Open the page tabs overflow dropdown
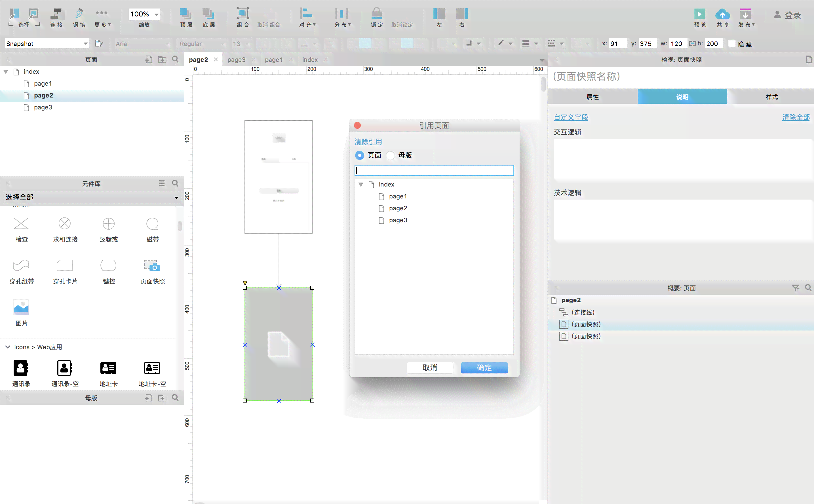814x504 pixels. click(542, 60)
